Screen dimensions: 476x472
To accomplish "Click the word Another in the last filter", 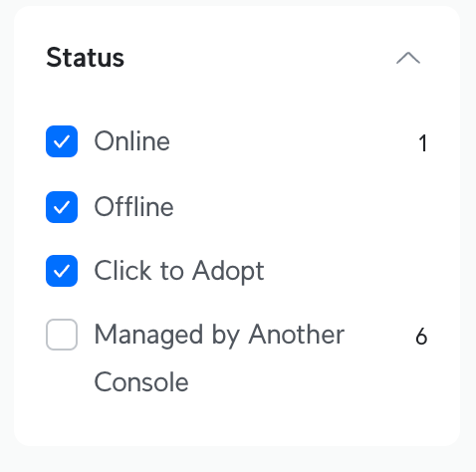I will [297, 335].
